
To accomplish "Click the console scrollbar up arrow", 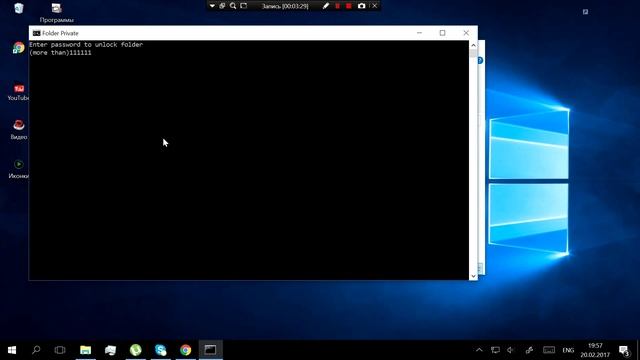I will [x=473, y=45].
